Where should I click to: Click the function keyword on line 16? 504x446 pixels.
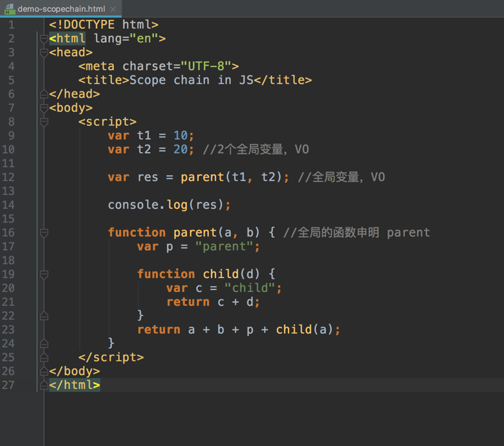137,233
